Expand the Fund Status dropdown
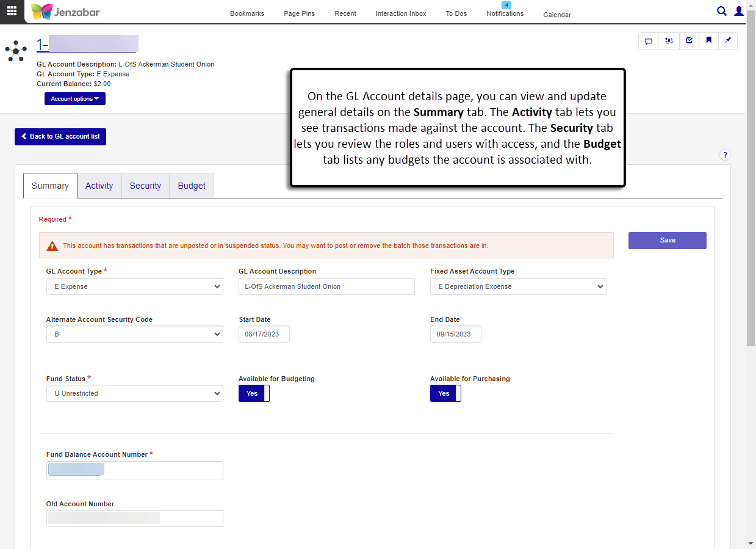 pyautogui.click(x=134, y=394)
